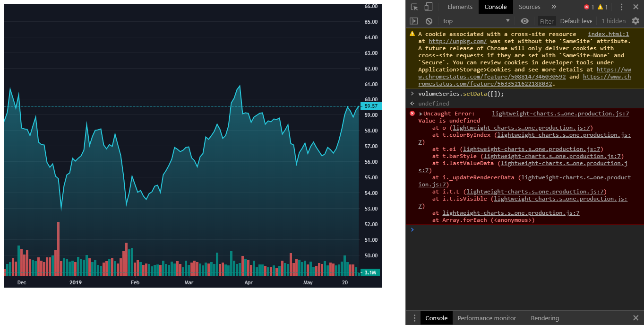
Task: Reveal hidden messages via '1 hidden' link
Action: point(613,20)
